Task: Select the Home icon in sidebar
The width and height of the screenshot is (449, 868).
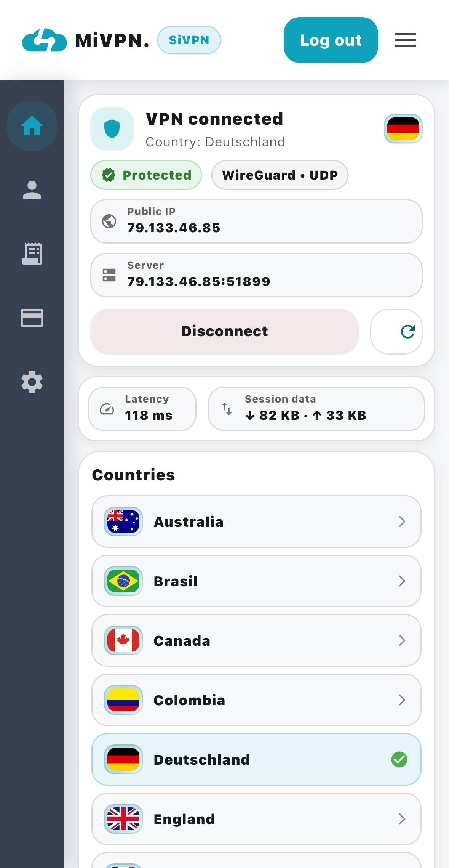Action: point(32,126)
